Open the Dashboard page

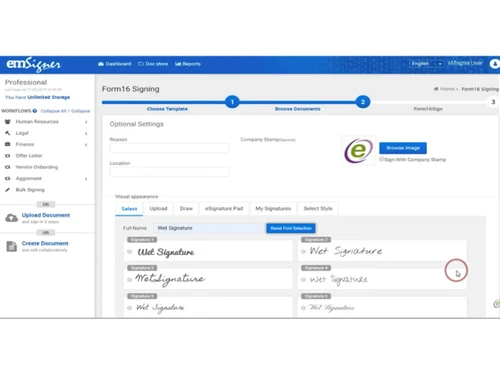(115, 64)
